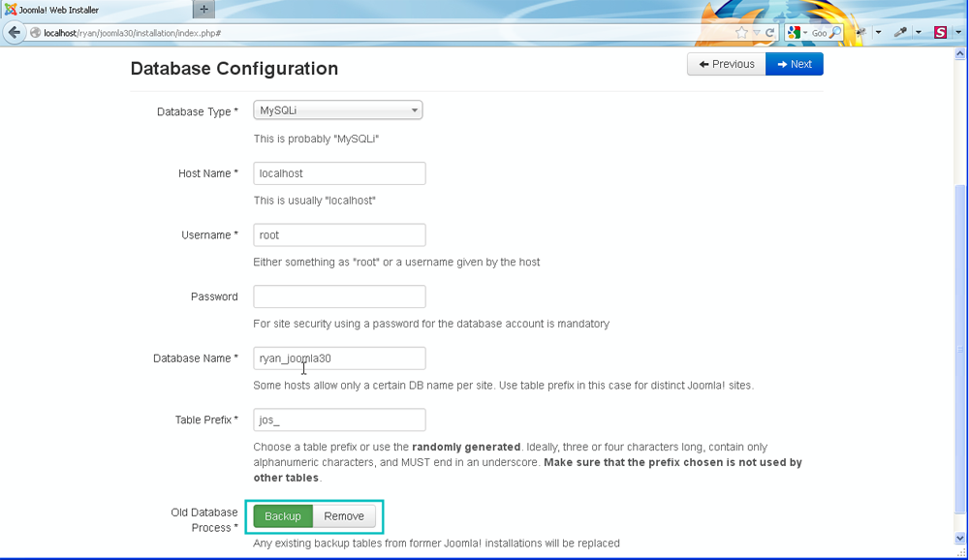Focus the empty Password field

coord(339,296)
